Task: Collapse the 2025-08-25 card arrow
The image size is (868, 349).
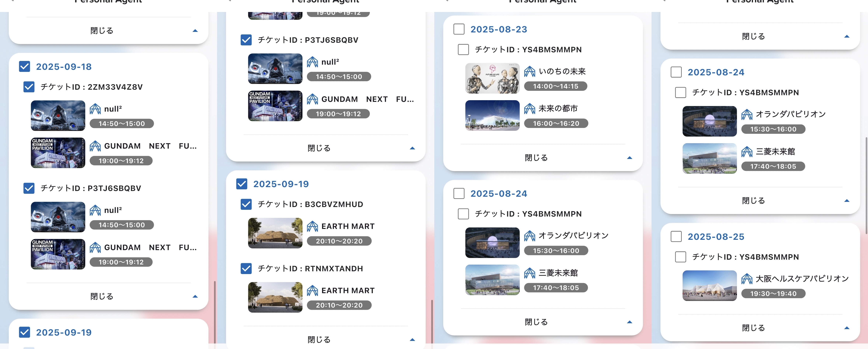Action: pyautogui.click(x=846, y=328)
